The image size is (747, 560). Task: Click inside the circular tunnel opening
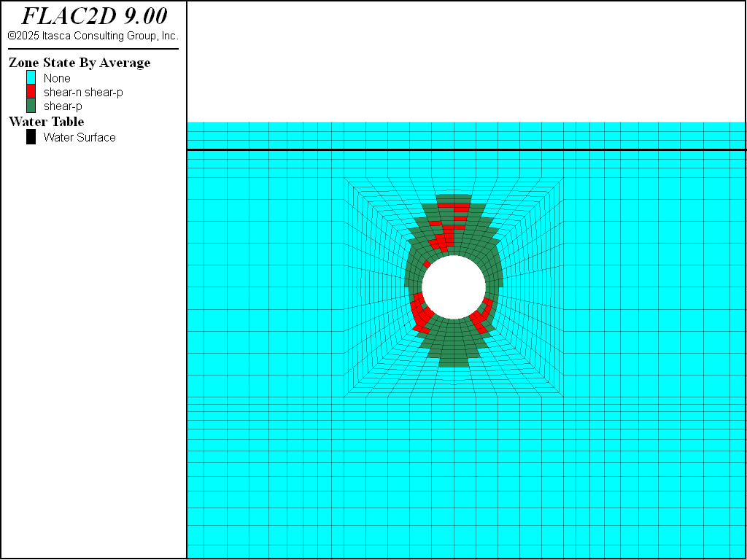tap(454, 287)
